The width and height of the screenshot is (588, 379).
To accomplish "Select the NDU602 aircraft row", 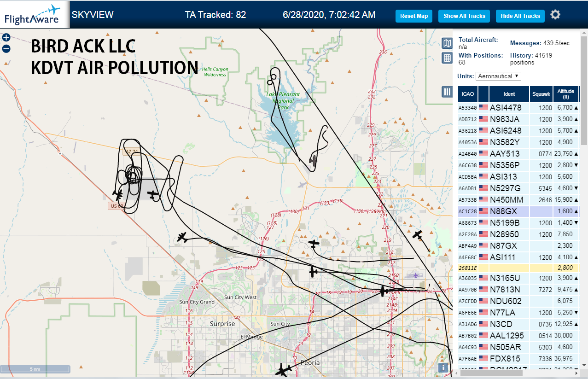I will coord(519,301).
